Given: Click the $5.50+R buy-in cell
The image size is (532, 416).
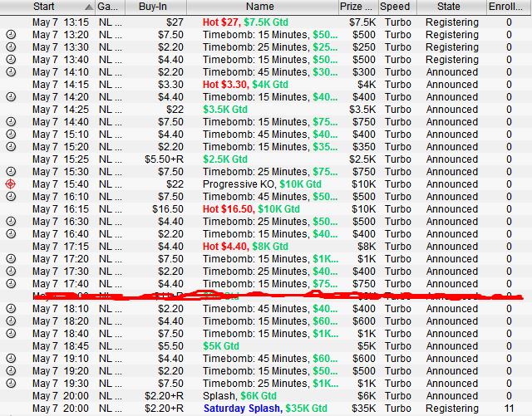Looking at the screenshot, I should (165, 159).
